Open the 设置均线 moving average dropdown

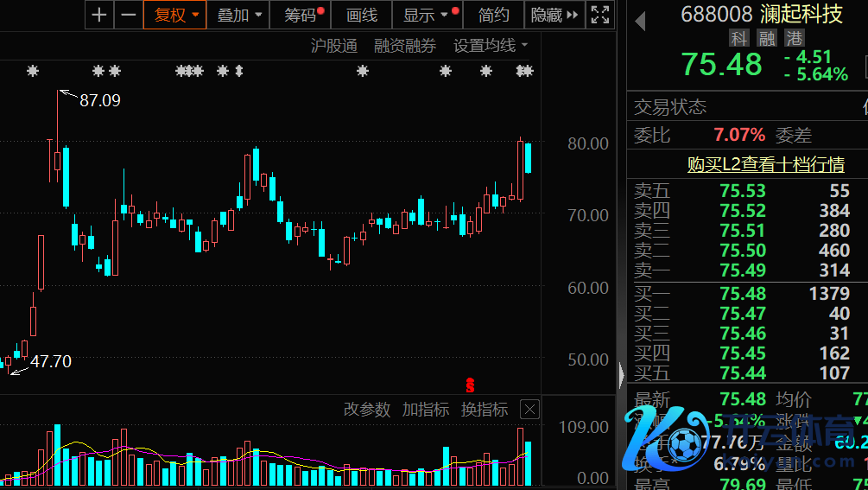(490, 46)
